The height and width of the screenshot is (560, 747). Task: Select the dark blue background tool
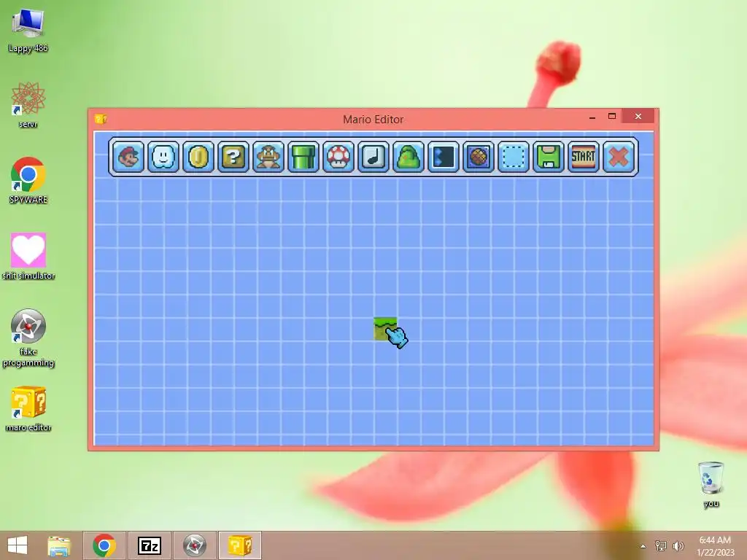(444, 157)
